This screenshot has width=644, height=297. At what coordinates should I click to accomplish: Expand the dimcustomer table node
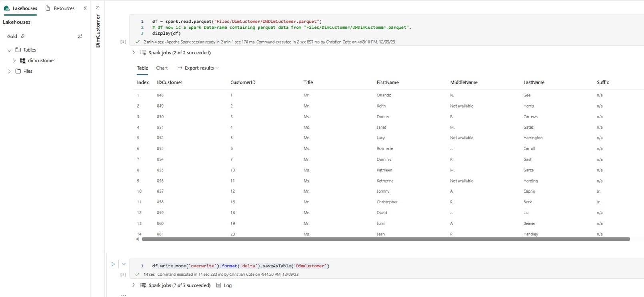(x=14, y=61)
